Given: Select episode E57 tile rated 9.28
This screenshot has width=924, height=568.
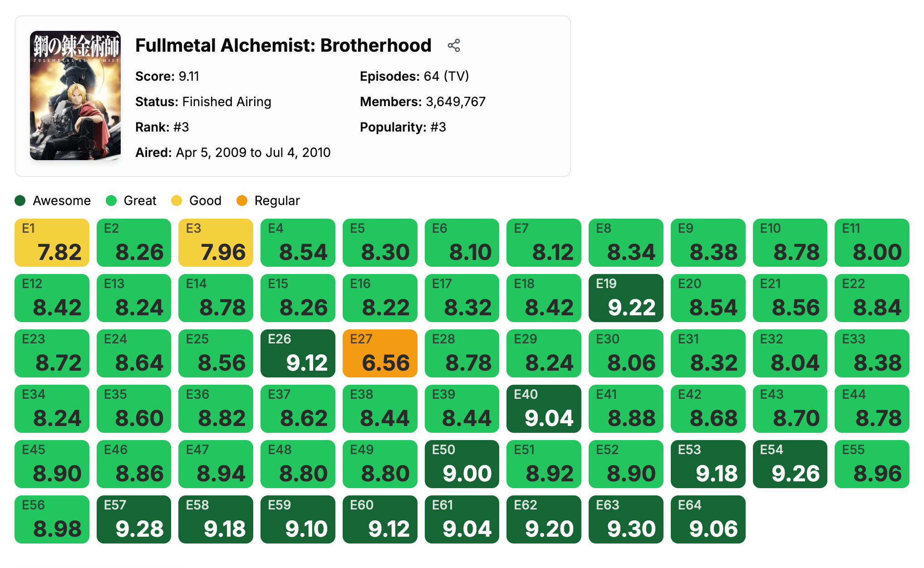Looking at the screenshot, I should click(x=134, y=519).
